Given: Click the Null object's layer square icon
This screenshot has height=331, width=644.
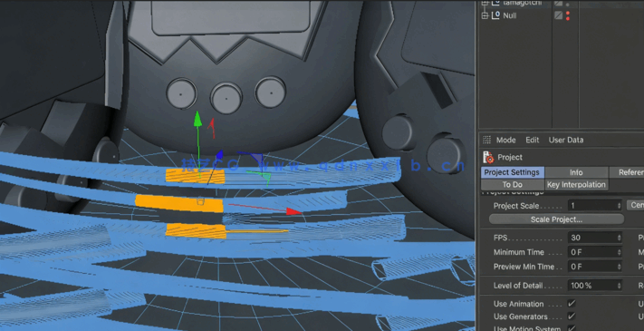Looking at the screenshot, I should tap(558, 15).
